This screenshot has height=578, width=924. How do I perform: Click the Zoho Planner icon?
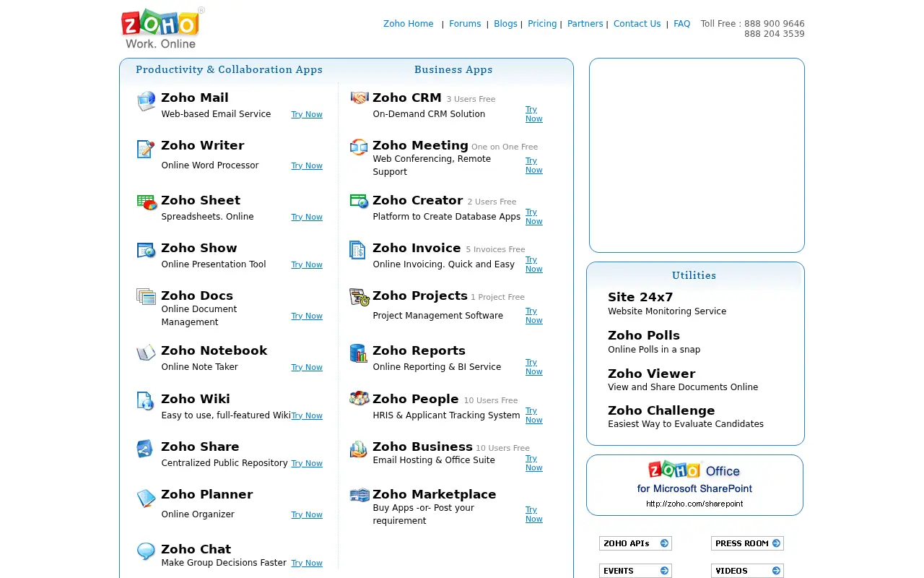point(146,499)
